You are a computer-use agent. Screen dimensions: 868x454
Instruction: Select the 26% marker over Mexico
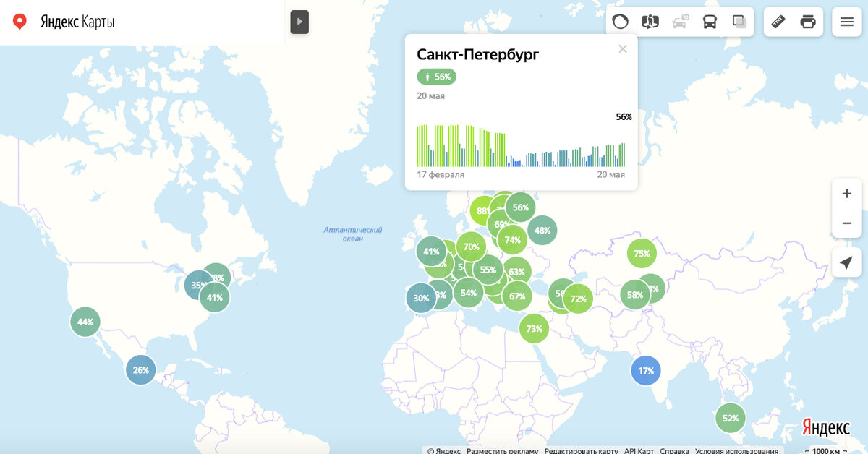(x=141, y=370)
